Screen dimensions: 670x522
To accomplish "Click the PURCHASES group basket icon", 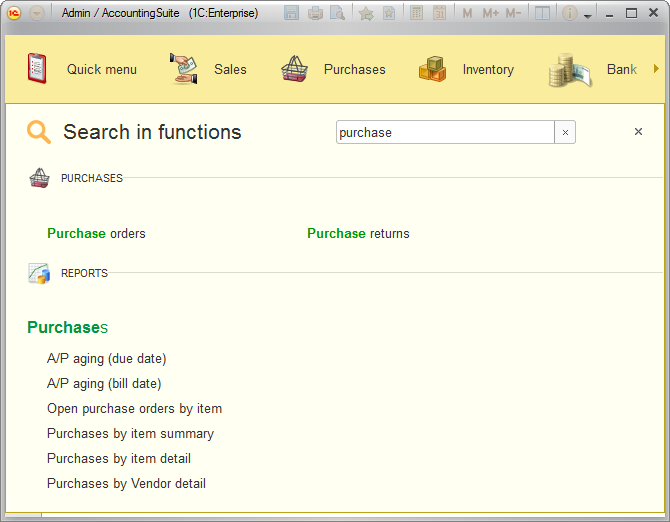I will (39, 178).
